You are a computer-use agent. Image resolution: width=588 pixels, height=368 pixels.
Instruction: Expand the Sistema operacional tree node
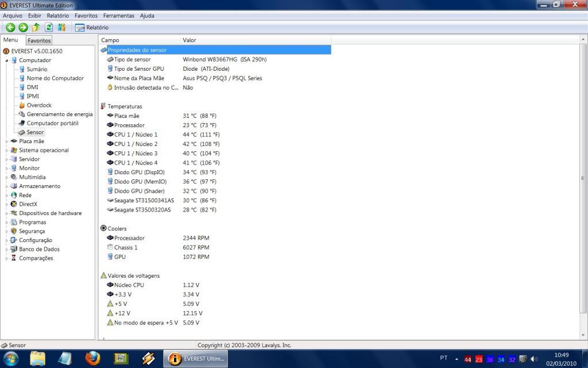pyautogui.click(x=7, y=151)
